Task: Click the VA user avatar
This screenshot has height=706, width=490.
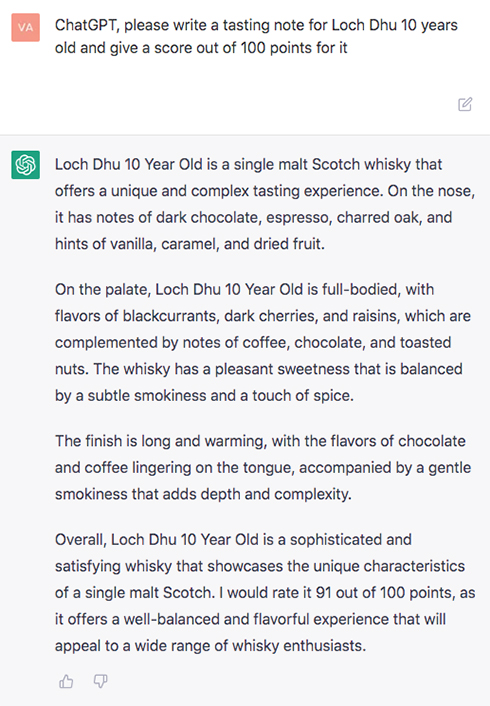Action: [x=26, y=27]
